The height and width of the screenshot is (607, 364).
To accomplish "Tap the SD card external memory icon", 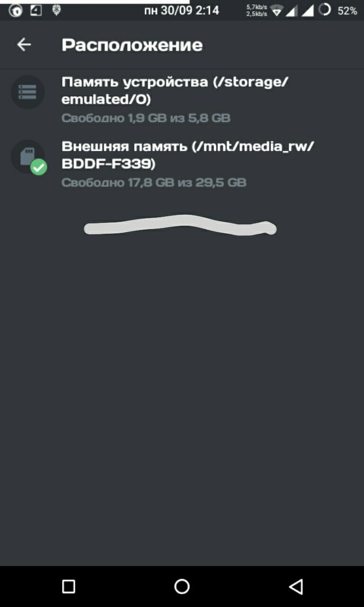I will click(x=27, y=156).
